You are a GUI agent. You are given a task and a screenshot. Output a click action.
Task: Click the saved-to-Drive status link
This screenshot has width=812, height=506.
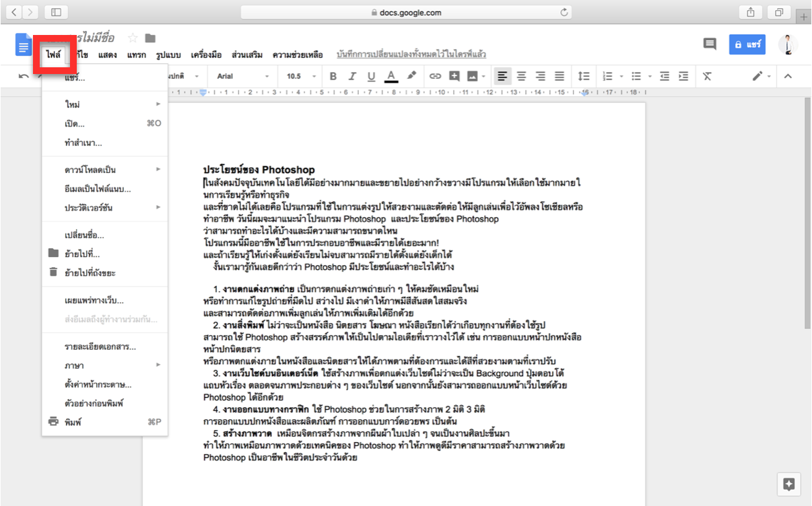(x=411, y=55)
